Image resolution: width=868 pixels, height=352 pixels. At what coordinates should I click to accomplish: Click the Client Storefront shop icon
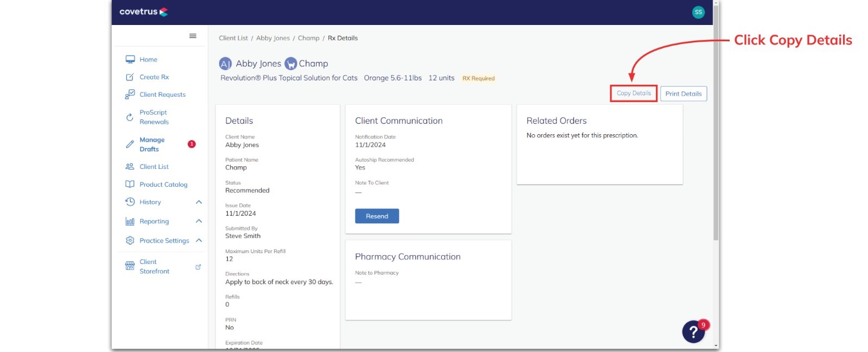130,266
